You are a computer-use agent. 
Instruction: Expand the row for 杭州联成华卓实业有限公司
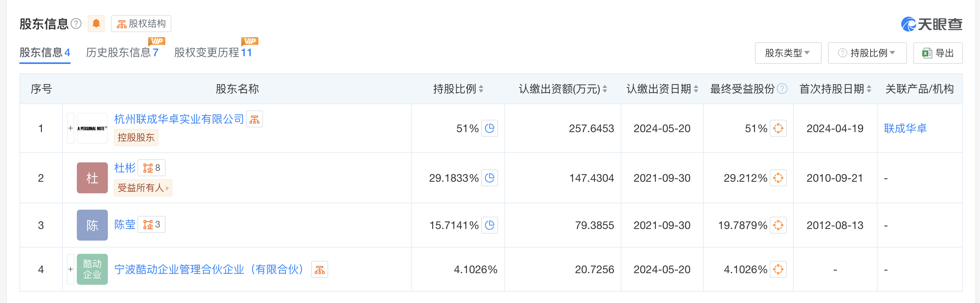[71, 128]
